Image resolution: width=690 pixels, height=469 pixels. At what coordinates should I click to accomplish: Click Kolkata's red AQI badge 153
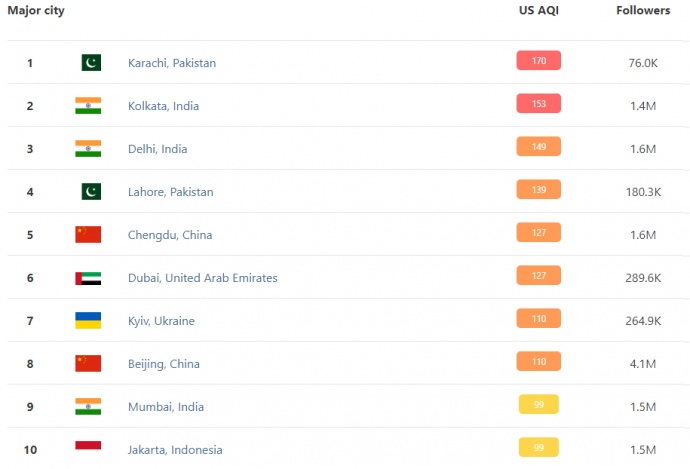pyautogui.click(x=539, y=104)
